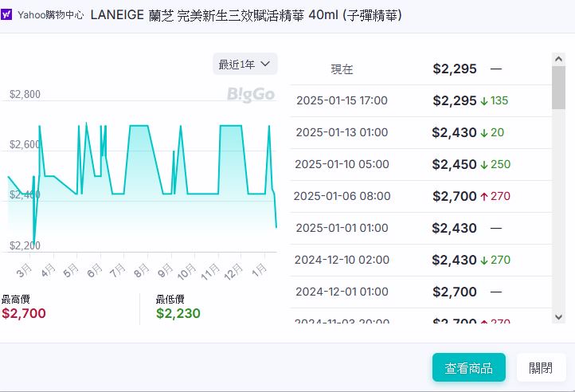Click the 最低價 $2,230 value

[x=178, y=313]
